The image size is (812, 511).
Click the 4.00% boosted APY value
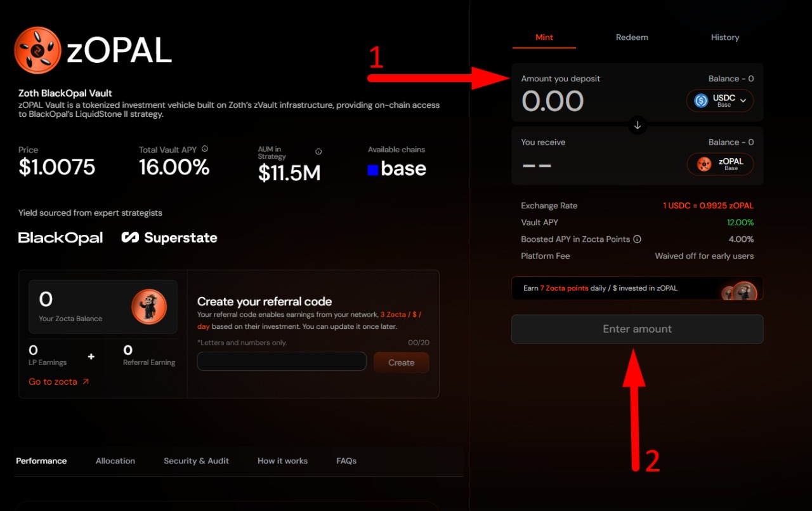click(x=742, y=239)
